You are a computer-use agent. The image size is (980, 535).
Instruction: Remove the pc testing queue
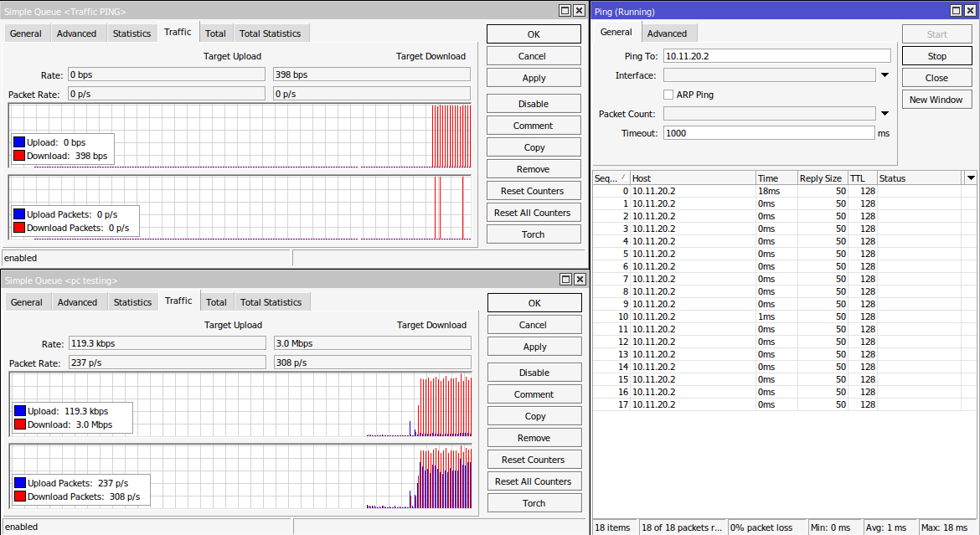point(534,438)
